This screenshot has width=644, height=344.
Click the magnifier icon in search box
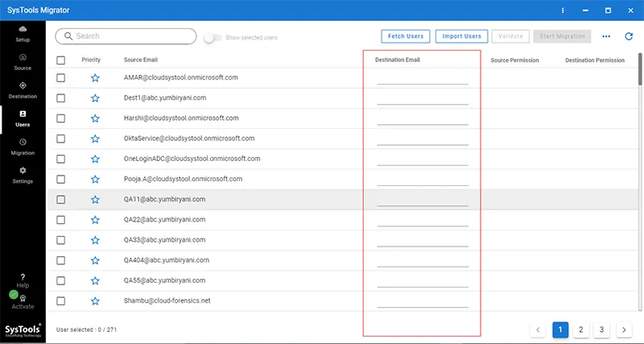tap(68, 36)
